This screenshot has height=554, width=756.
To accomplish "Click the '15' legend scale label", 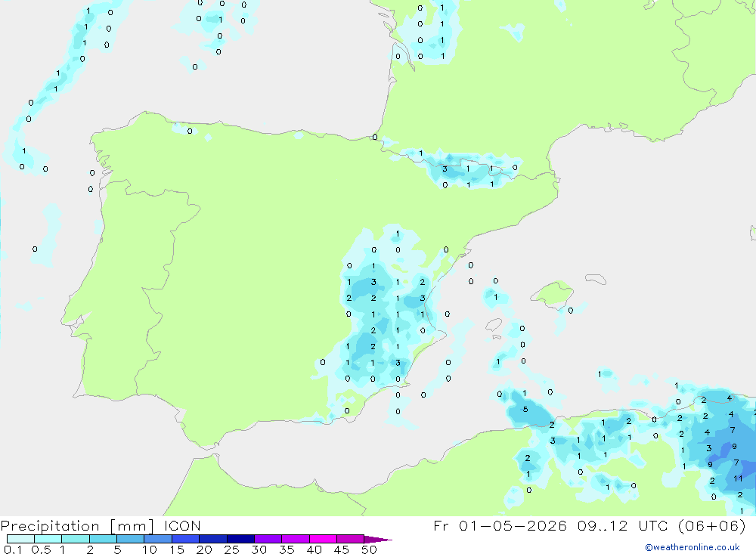I will tap(177, 549).
